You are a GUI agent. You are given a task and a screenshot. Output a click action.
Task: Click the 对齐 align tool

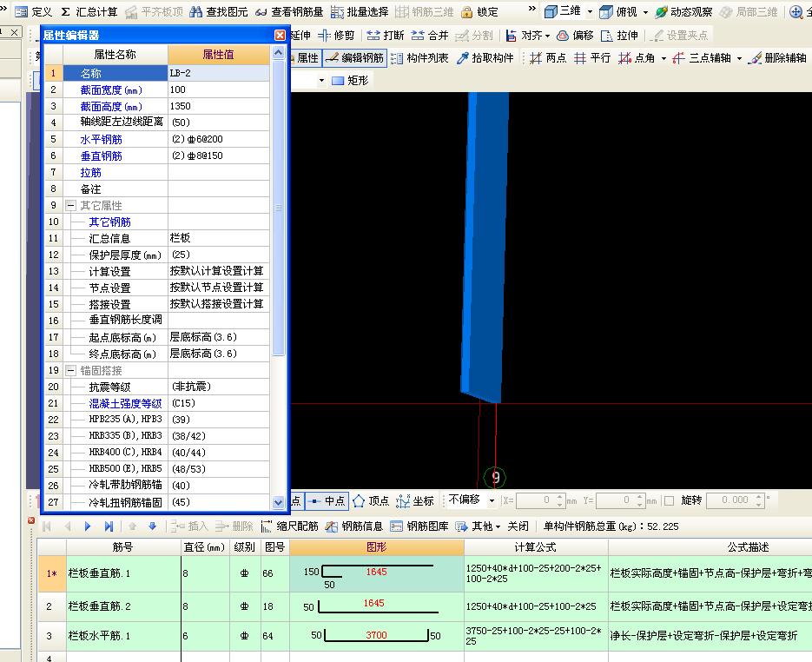tap(524, 36)
